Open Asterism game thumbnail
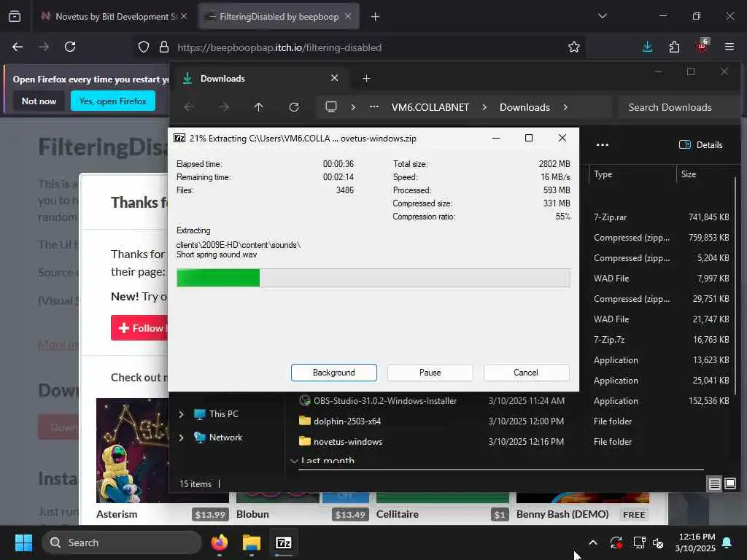 133,451
